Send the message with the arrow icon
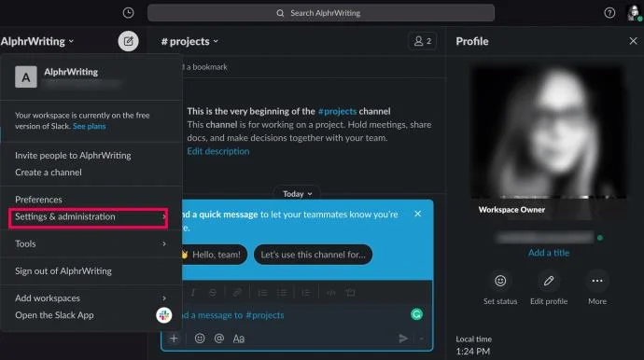Viewport: 644px width, 360px height. click(403, 339)
